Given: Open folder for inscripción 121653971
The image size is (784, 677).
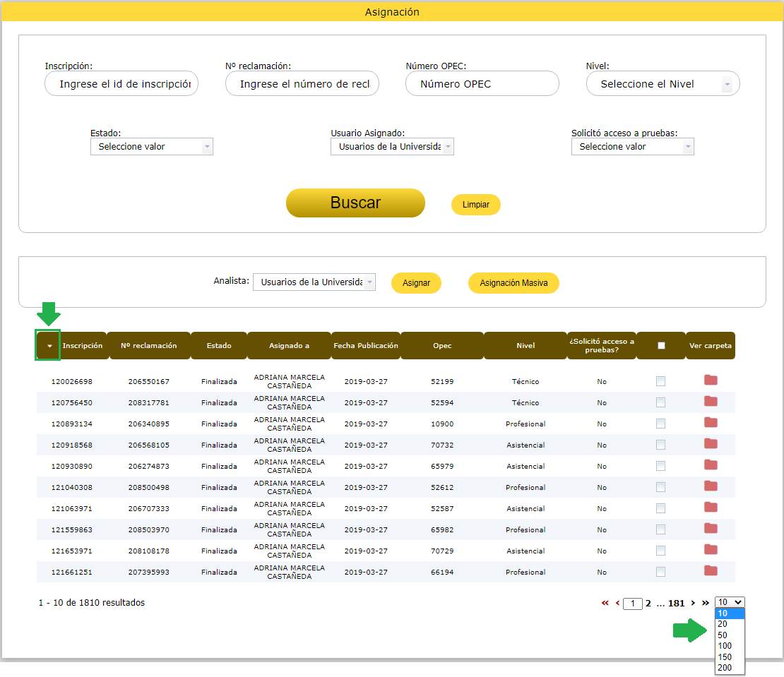Looking at the screenshot, I should click(x=711, y=550).
